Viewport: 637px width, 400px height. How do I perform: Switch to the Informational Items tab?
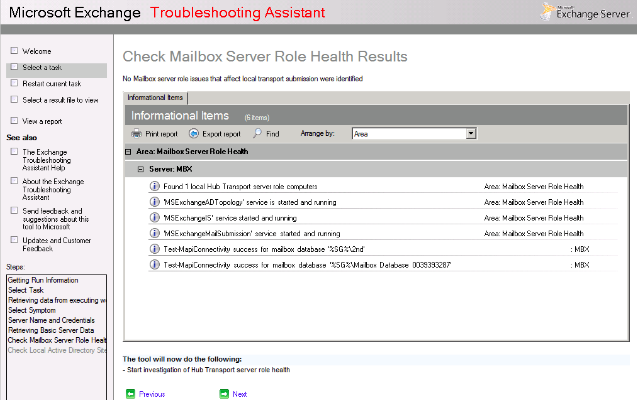[x=155, y=97]
